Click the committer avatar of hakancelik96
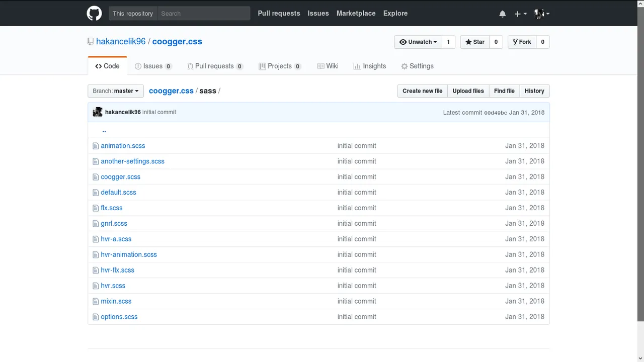Image resolution: width=644 pixels, height=362 pixels. (x=98, y=112)
